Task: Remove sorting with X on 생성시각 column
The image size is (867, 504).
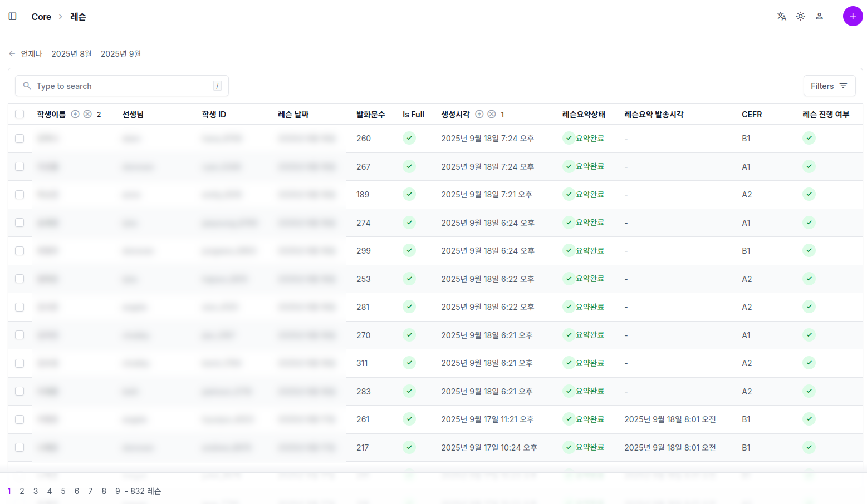Action: 491,114
